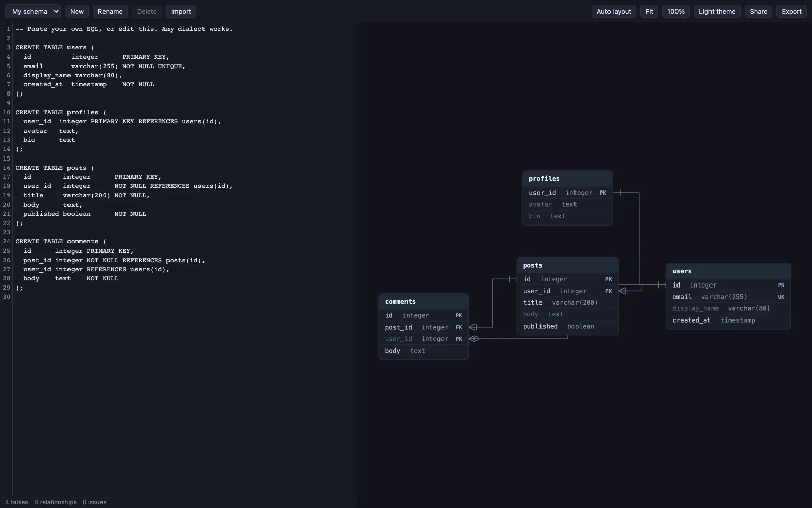The image size is (812, 508).
Task: Click id row in posts table
Action: coord(567,279)
